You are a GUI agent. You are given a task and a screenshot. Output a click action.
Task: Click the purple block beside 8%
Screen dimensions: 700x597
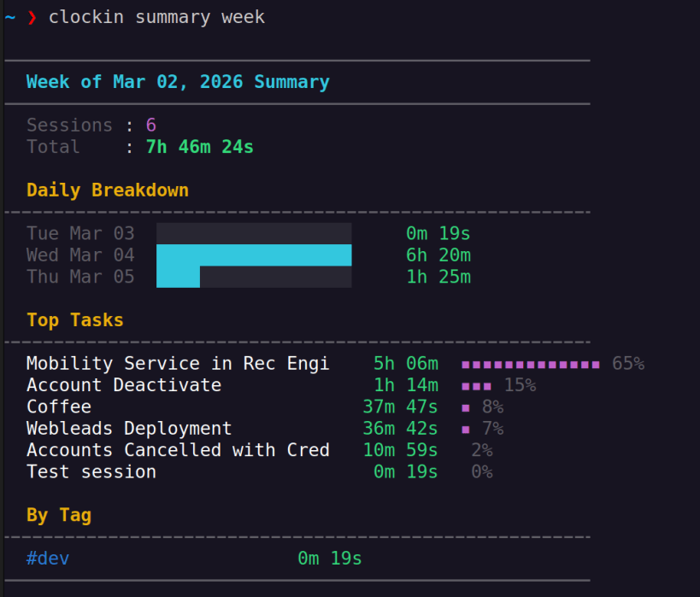(x=466, y=407)
